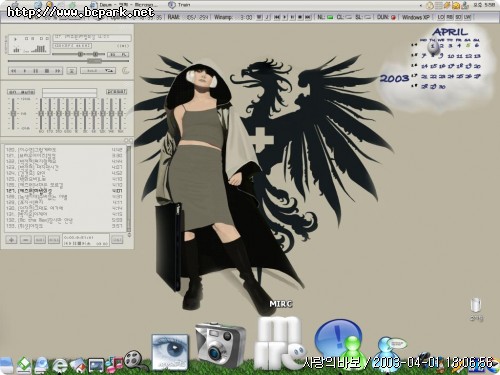
Task: Select playlist track number 124
Action: (x=64, y=173)
